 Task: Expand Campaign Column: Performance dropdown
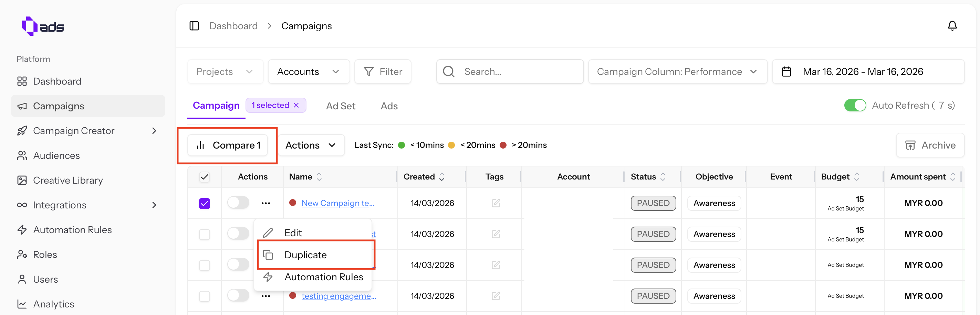pyautogui.click(x=677, y=72)
